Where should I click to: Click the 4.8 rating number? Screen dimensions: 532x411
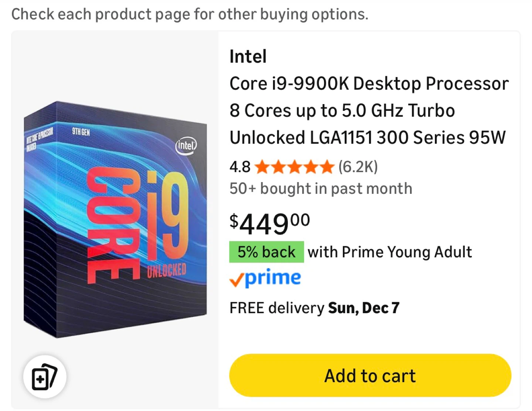240,167
